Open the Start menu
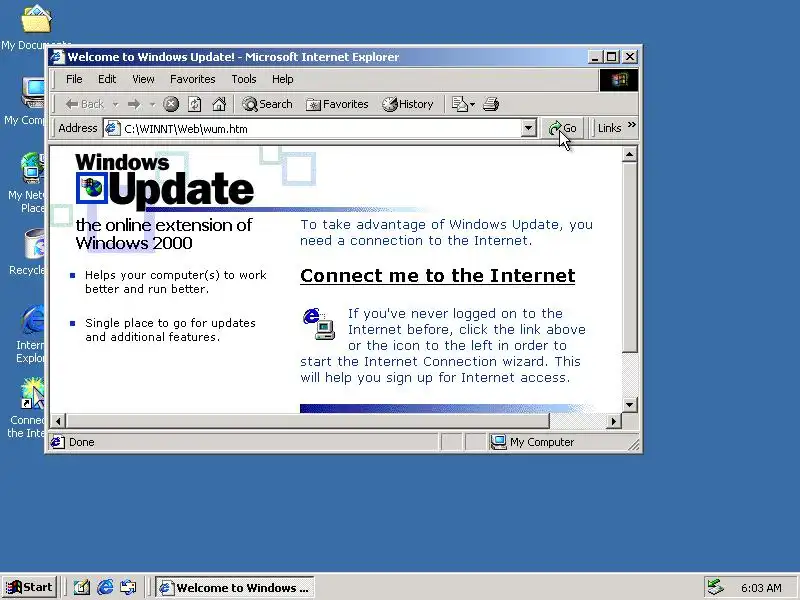 point(29,587)
